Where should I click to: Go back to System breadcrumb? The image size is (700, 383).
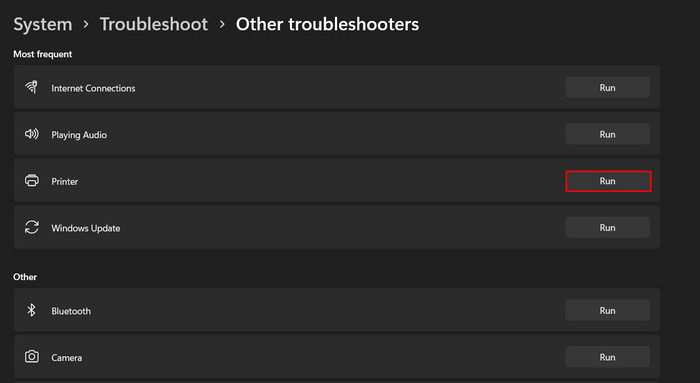[x=43, y=24]
